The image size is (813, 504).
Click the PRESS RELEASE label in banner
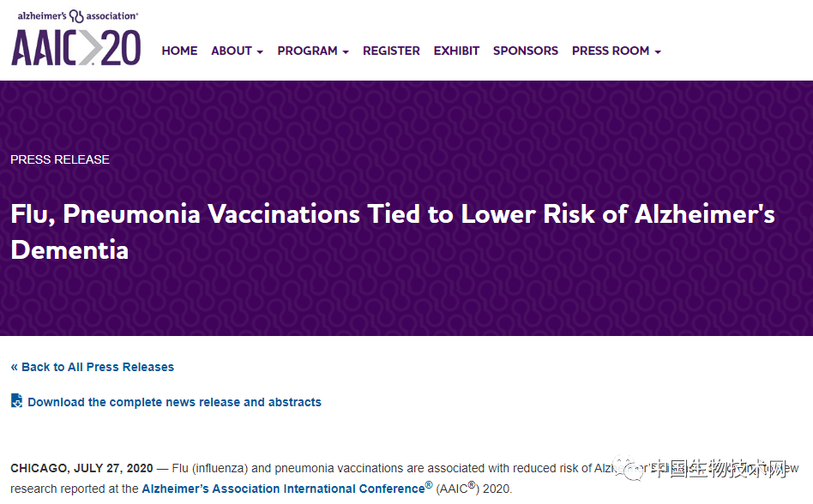pos(60,159)
